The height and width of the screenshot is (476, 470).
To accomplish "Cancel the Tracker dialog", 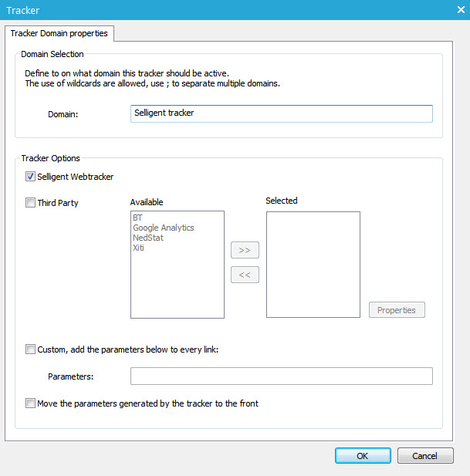I will (425, 456).
